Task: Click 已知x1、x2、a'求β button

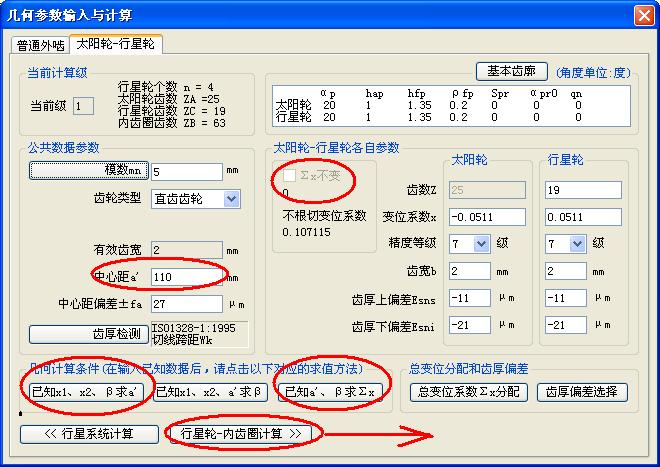Action: point(210,392)
